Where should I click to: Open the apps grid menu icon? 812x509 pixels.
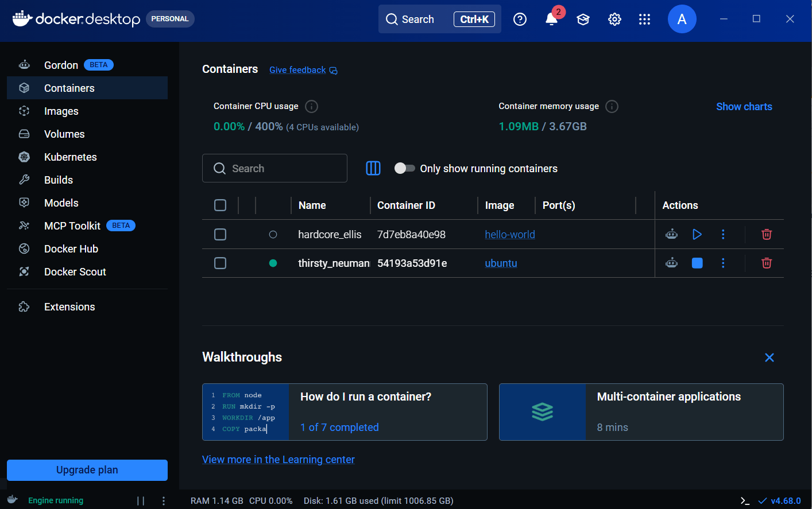tap(645, 20)
